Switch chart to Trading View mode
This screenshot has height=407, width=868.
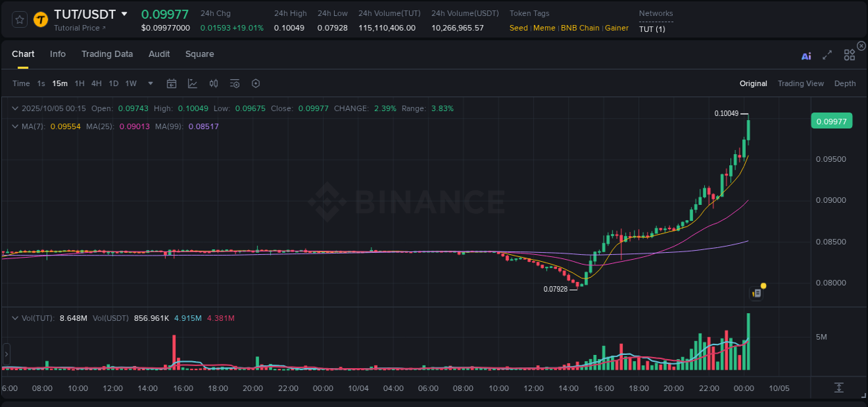coord(801,83)
